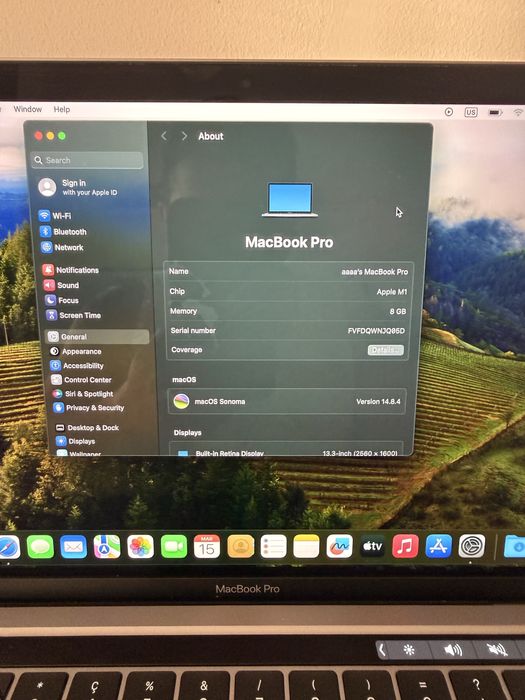Open Siri & Spotlight settings

pos(83,394)
